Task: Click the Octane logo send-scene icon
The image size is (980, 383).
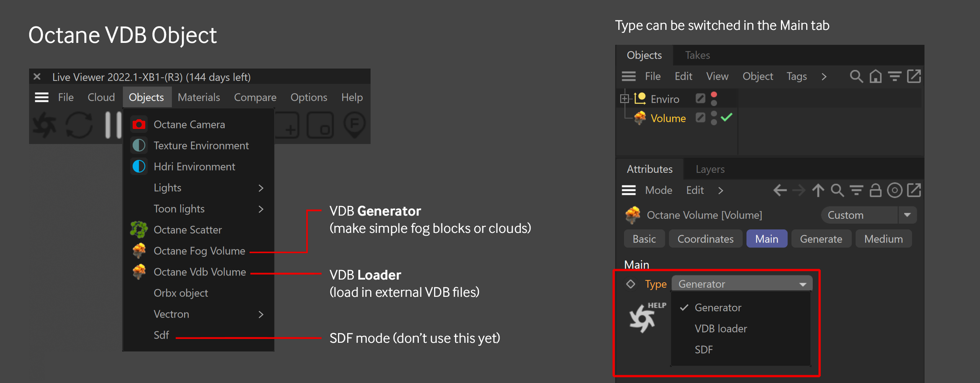Action: click(x=45, y=125)
